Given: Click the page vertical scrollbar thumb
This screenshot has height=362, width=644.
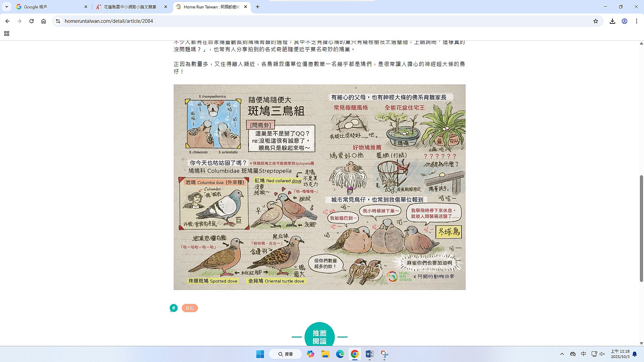Looking at the screenshot, I should (641, 228).
